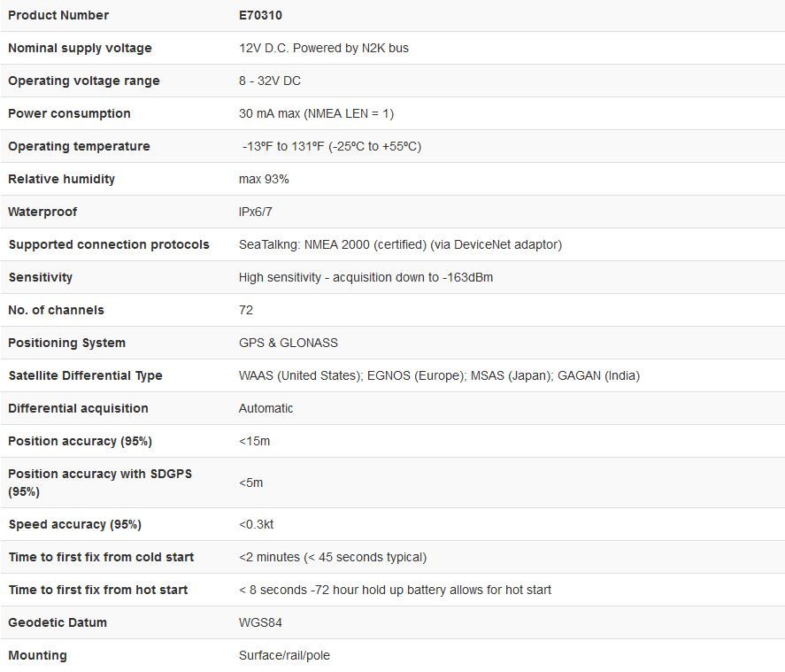Image resolution: width=785 pixels, height=672 pixels.
Task: Select the "Relative humidity" label
Action: pos(61,179)
